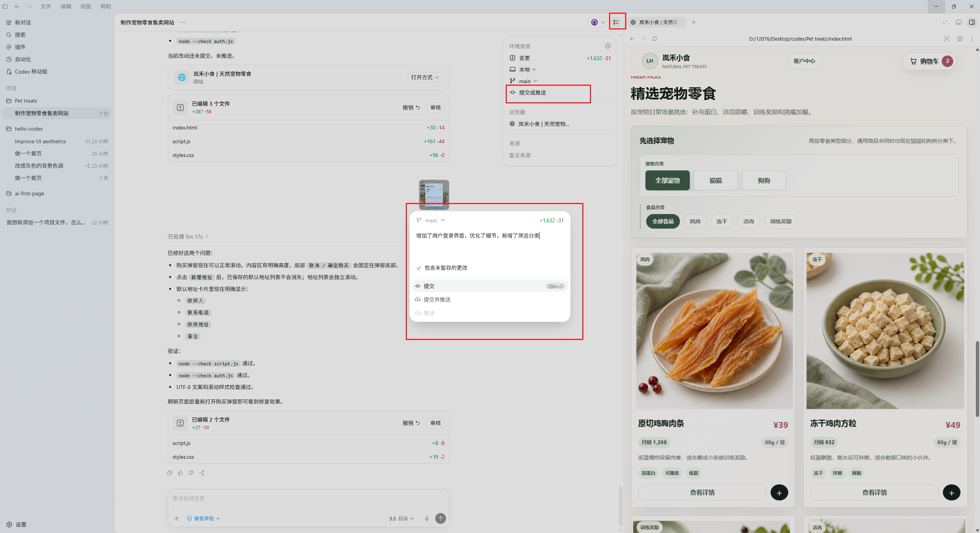Open the 文件 menu
The image size is (980, 533).
pos(46,7)
